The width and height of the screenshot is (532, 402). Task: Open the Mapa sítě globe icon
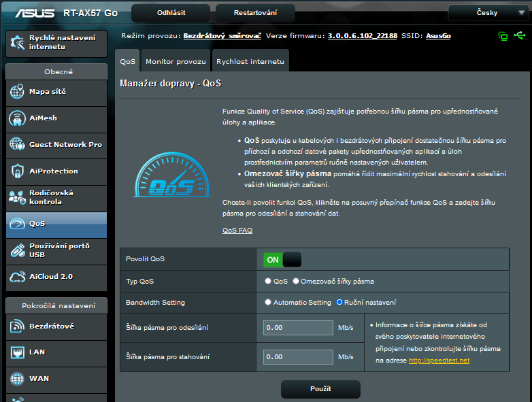[x=18, y=92]
